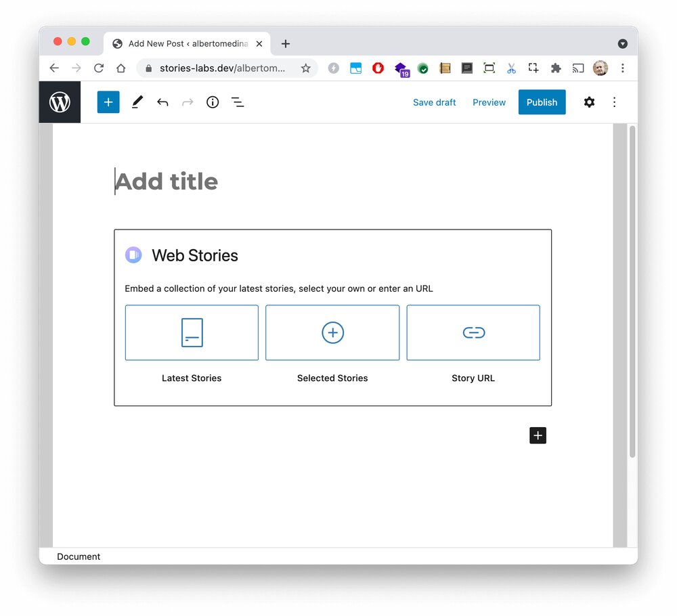Choose the Latest Stories tile

[x=192, y=332]
